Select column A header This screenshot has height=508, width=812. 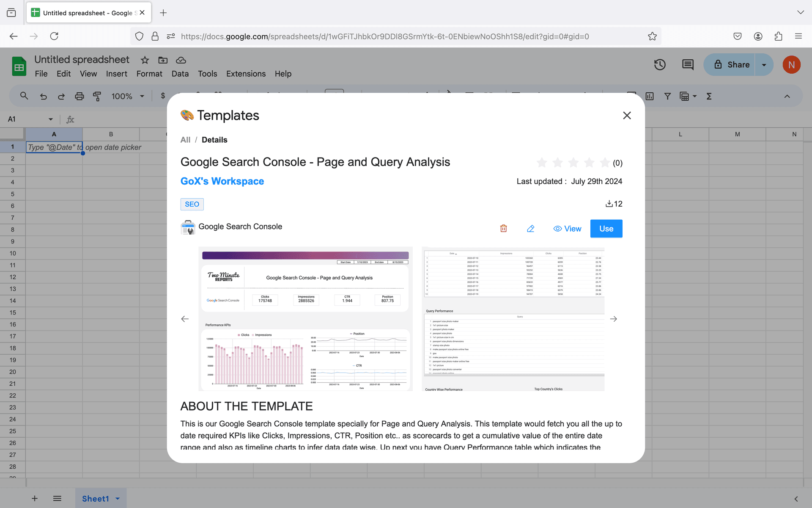click(x=54, y=134)
